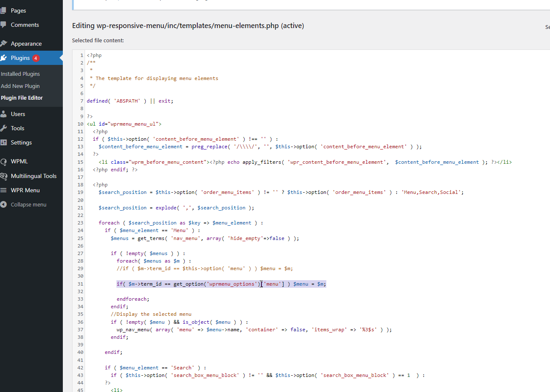Go to the Appearance menu
Screen dimensions: 550x392
pyautogui.click(x=26, y=44)
